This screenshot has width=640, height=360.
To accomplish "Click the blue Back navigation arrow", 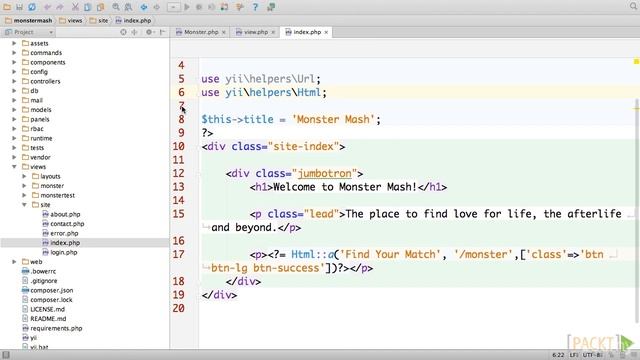I will 144,7.
